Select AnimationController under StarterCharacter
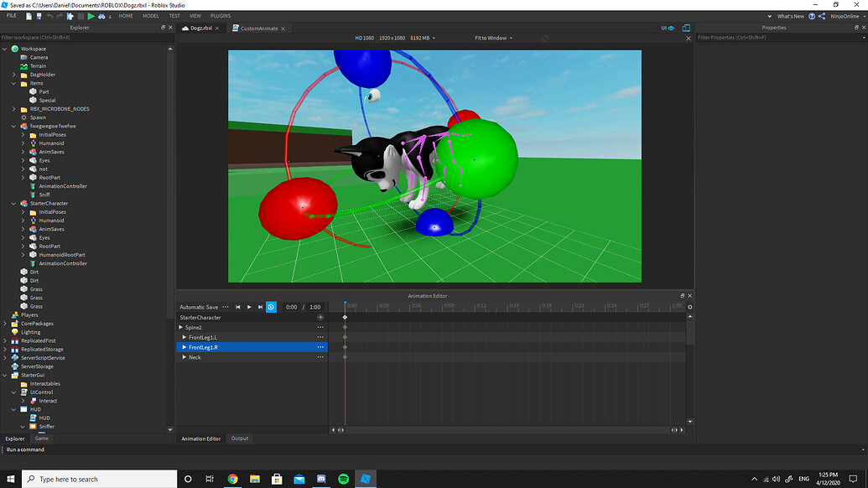The width and height of the screenshot is (868, 488). pyautogui.click(x=63, y=263)
